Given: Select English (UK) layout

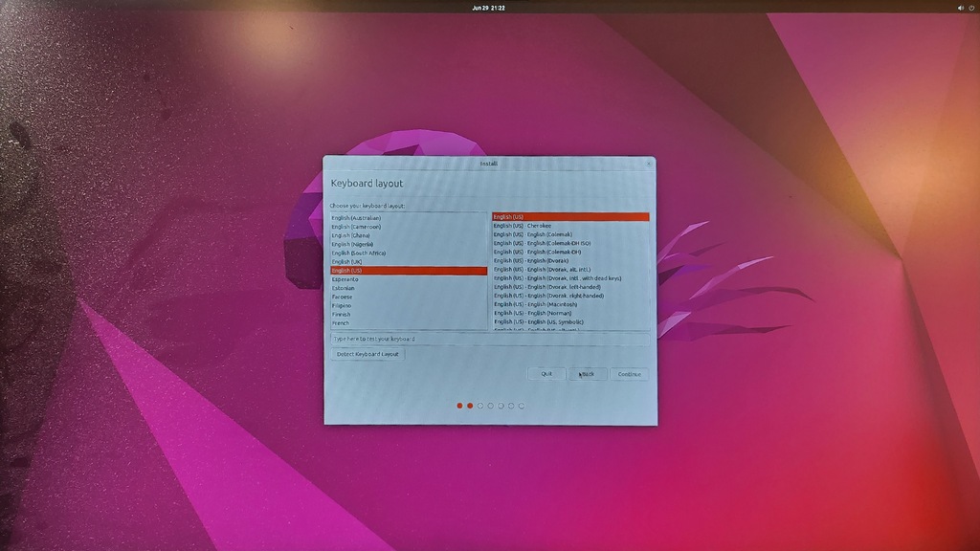Looking at the screenshot, I should click(x=409, y=262).
